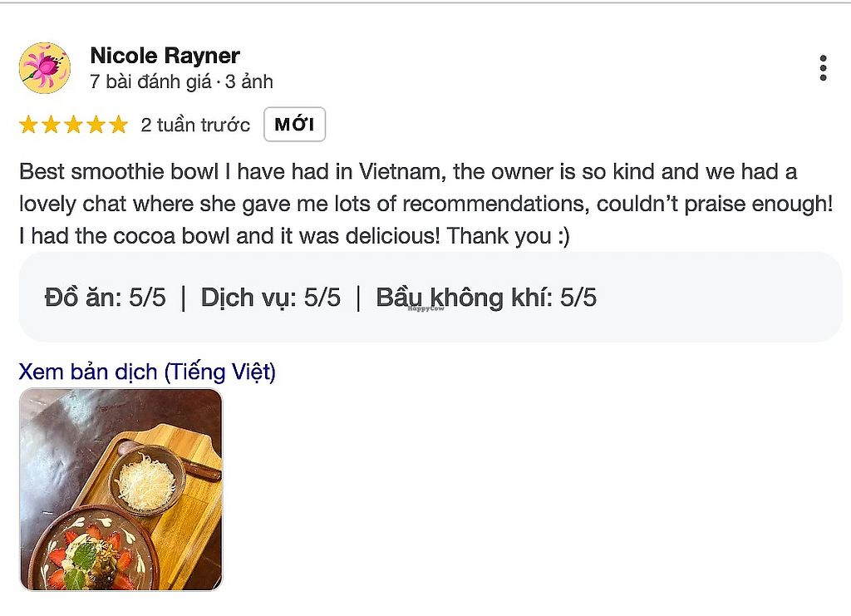Screen dimensions: 851x616
Task: Click Nicole Rayner's flower profile avatar
Action: click(x=45, y=68)
